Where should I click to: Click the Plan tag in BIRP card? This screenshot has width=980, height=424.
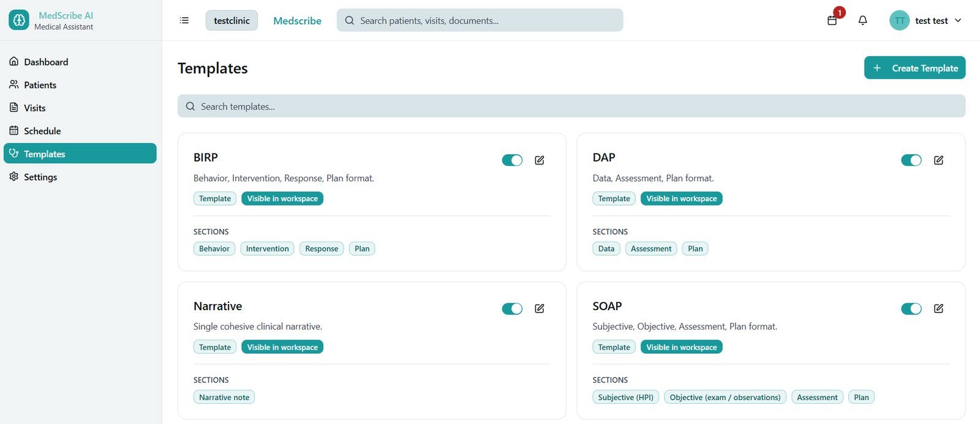tap(362, 248)
